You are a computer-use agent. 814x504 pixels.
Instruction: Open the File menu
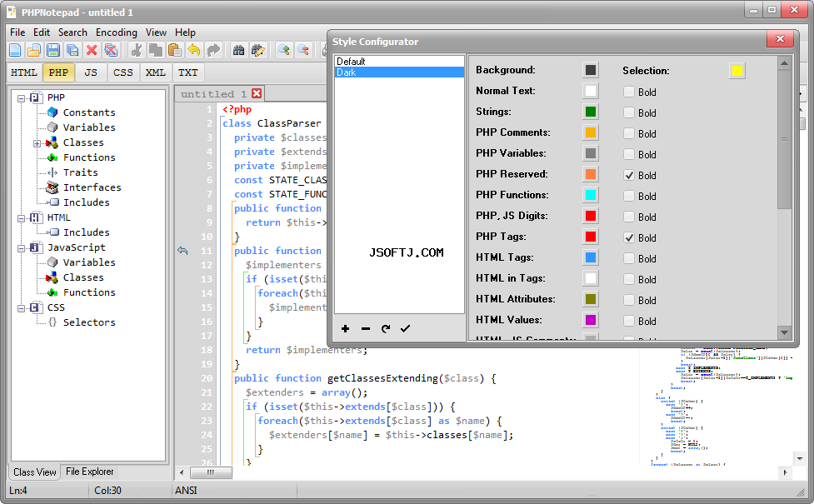(x=17, y=32)
